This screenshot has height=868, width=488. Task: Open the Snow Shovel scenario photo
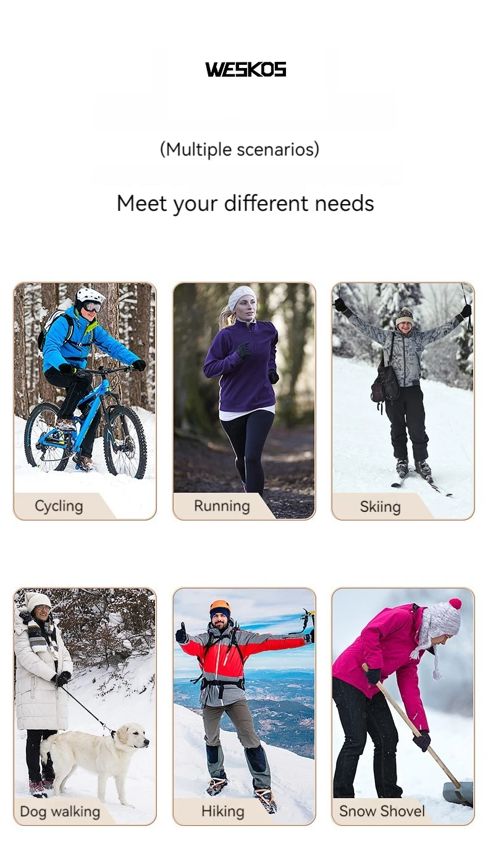[403, 706]
